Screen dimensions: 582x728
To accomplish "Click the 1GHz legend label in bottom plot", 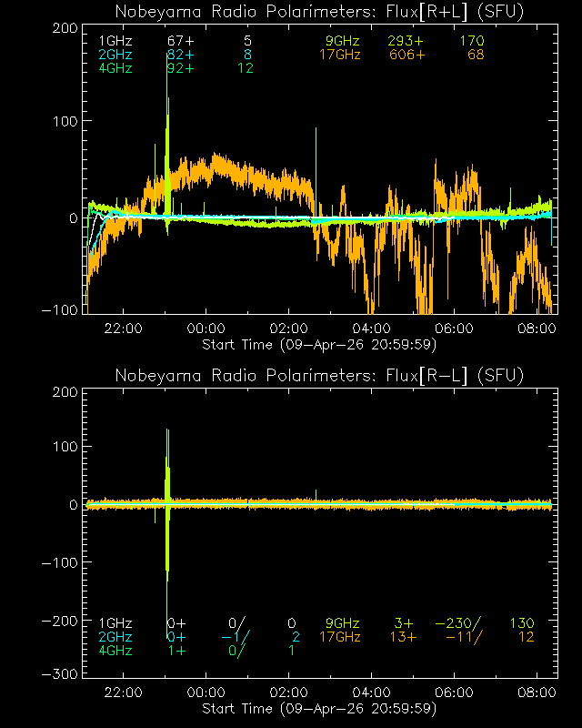I will [x=116, y=623].
